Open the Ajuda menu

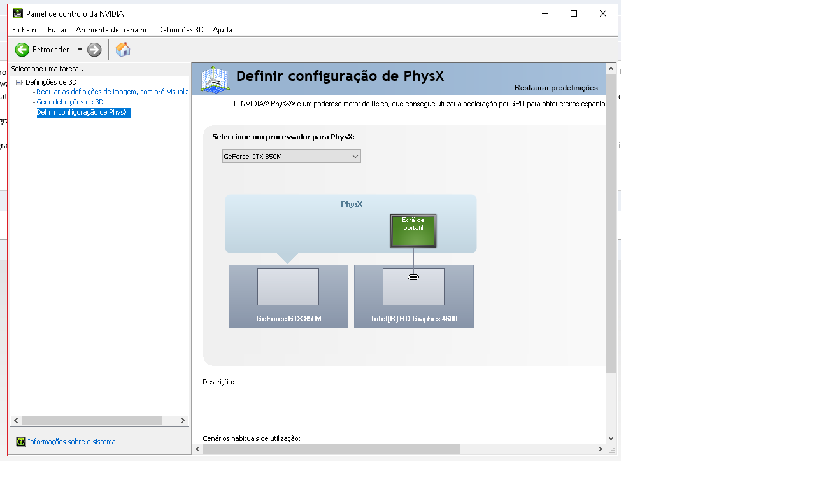pos(222,30)
